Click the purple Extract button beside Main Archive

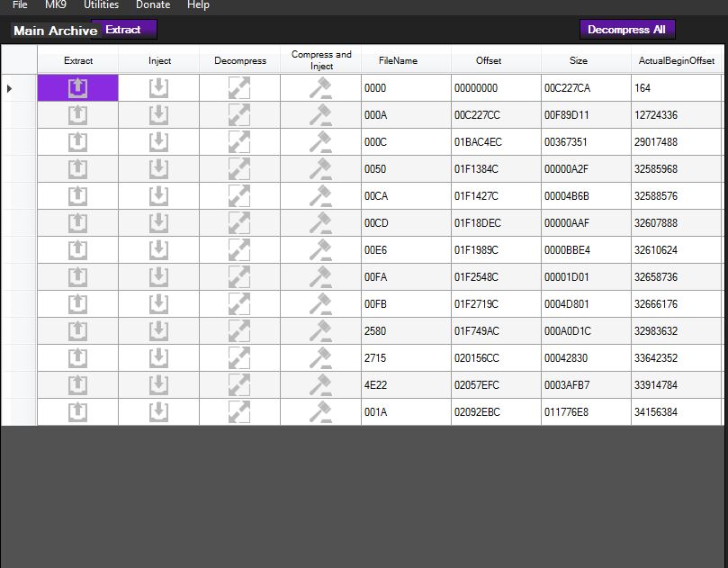124,30
